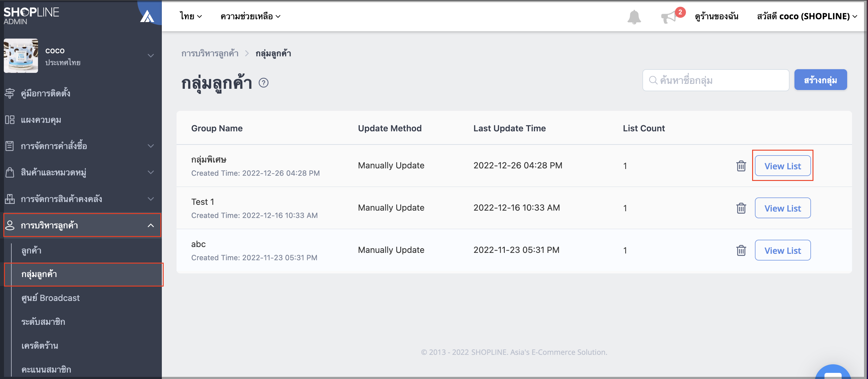Click the การบริหารลูกค้า breadcrumb link

(210, 53)
